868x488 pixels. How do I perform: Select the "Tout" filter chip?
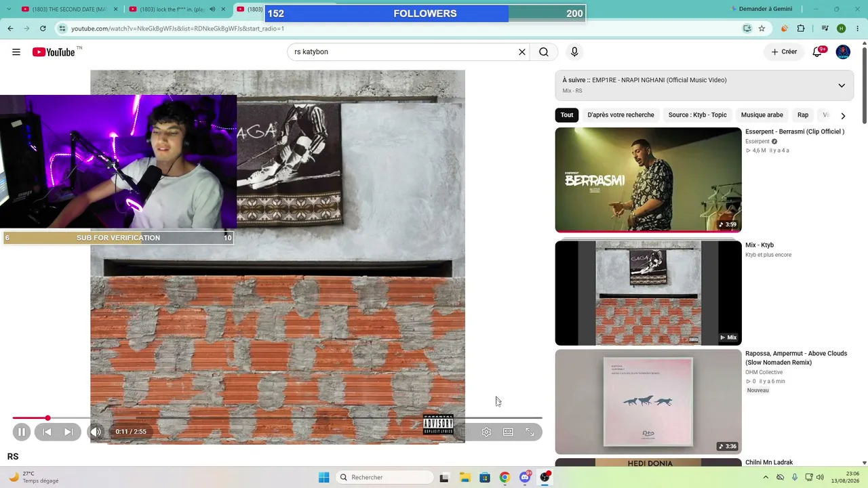[x=567, y=115]
